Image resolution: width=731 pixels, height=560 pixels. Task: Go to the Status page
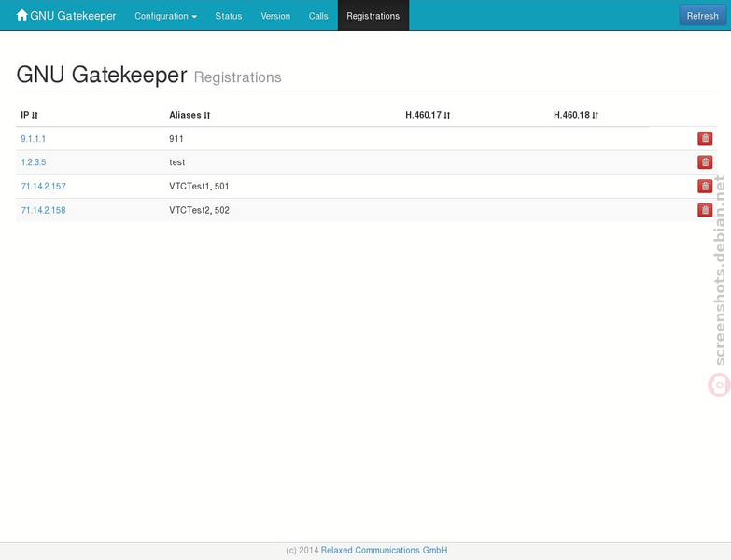pos(229,16)
